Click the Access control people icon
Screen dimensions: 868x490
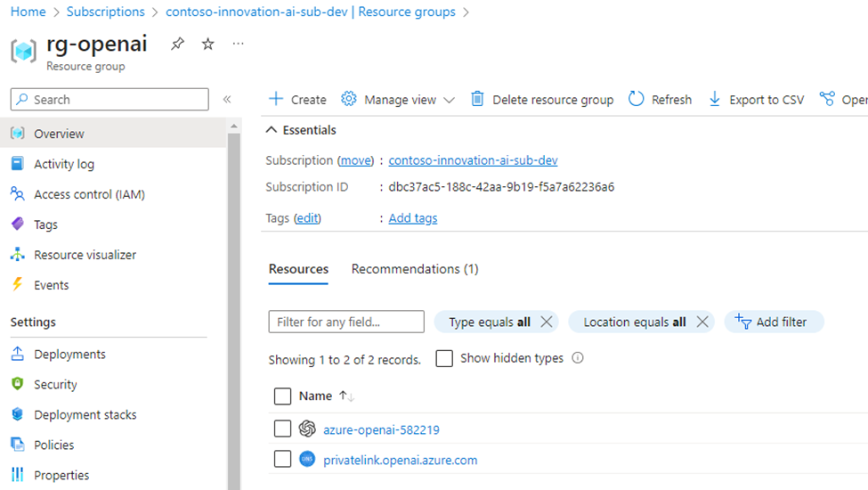pyautogui.click(x=18, y=194)
